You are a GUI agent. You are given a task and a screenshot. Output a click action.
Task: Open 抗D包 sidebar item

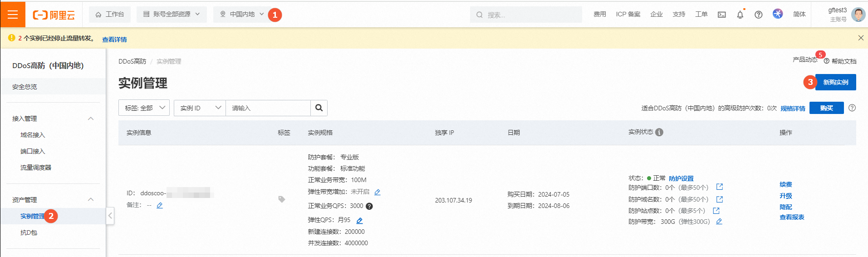[29, 232]
